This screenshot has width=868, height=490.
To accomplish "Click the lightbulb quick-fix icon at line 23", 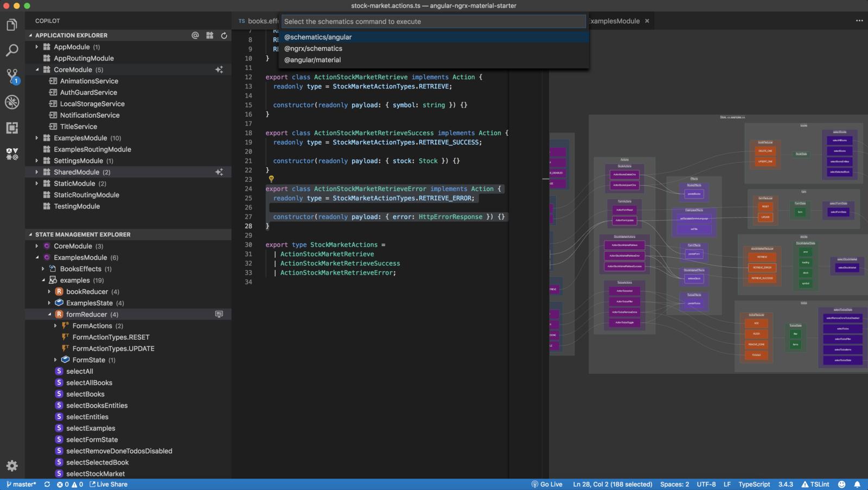I will click(x=271, y=179).
